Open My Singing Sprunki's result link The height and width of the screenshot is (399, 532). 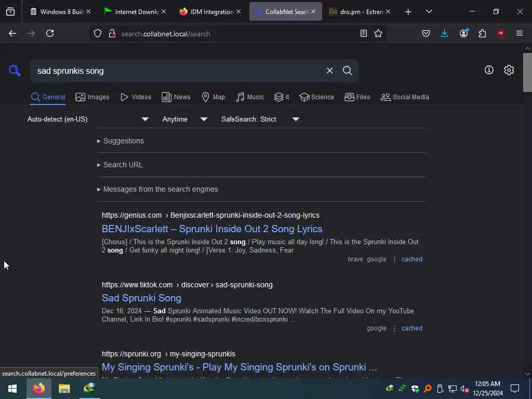click(x=239, y=367)
